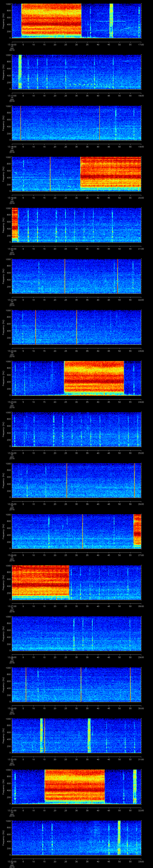
Task: Click the 33:00 end time label
Action: [141, 862]
